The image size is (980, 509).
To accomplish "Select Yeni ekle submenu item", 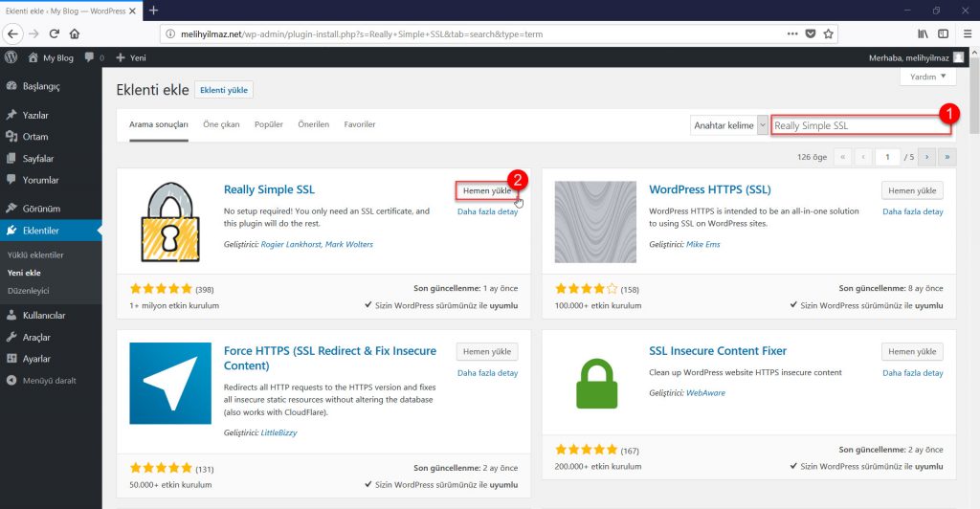I will pyautogui.click(x=24, y=273).
